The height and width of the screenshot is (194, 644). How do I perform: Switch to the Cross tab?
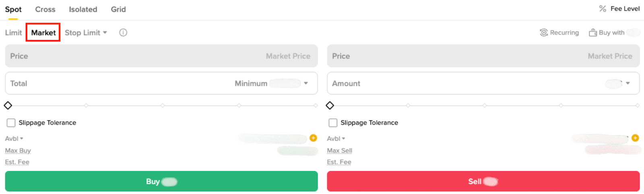click(x=45, y=9)
